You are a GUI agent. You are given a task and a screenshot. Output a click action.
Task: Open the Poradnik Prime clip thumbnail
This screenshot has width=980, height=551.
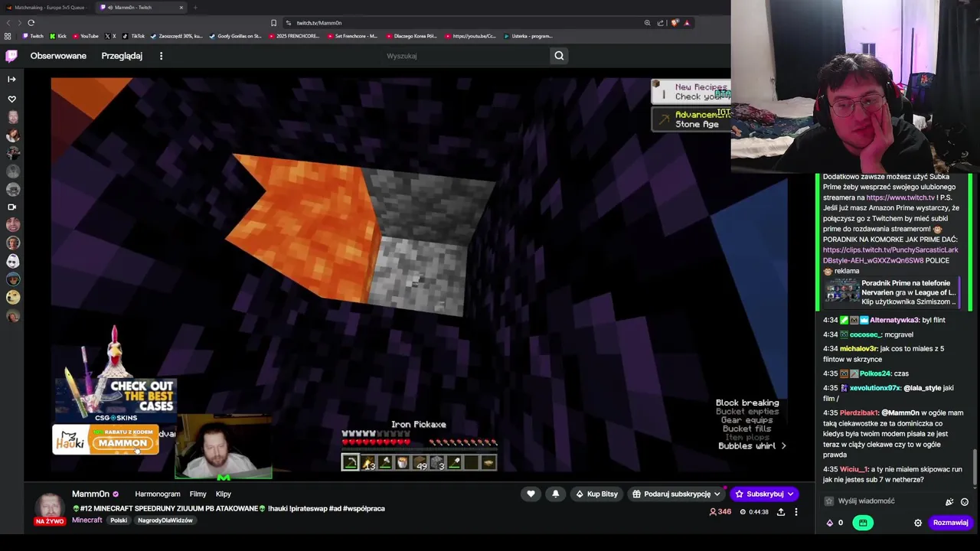coord(842,292)
